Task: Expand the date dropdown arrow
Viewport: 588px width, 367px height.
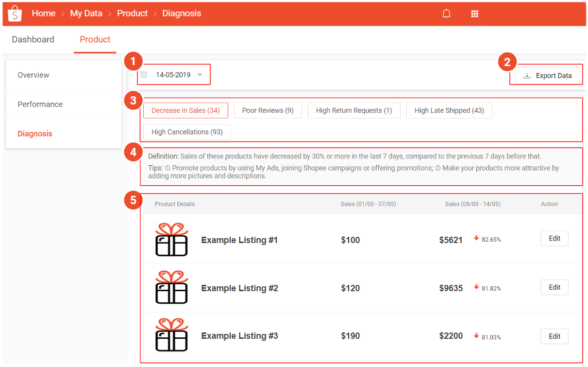Action: coord(200,75)
